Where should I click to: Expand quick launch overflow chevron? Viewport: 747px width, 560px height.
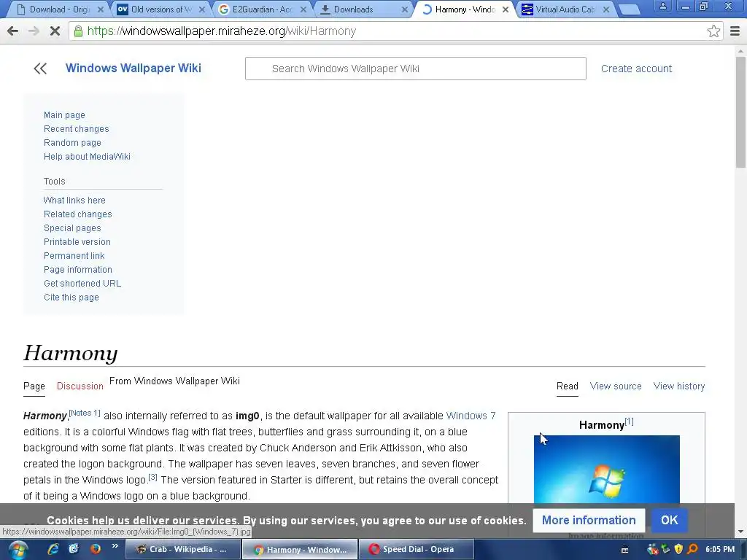coord(115,546)
